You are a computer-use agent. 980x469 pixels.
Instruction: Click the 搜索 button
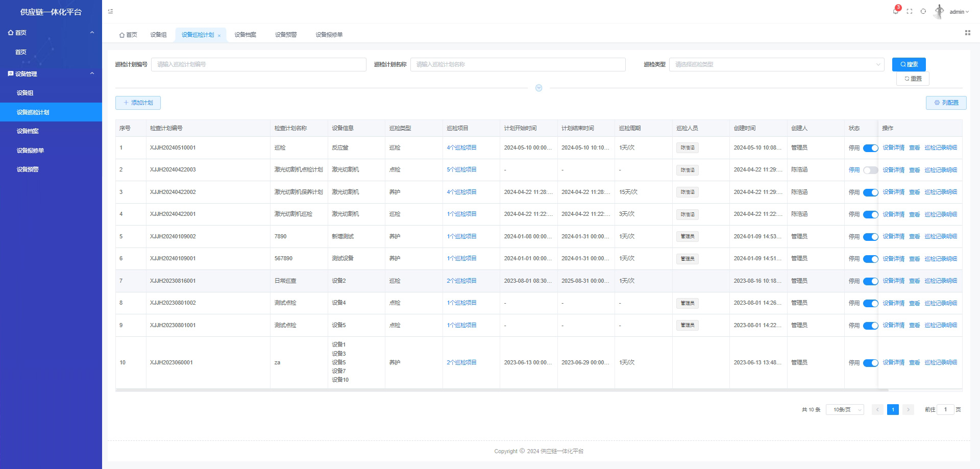[909, 64]
